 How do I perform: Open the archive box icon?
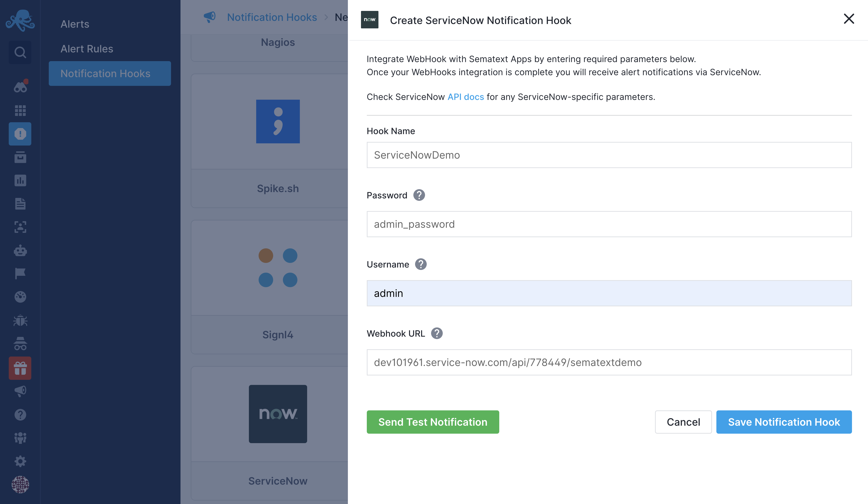tap(20, 157)
